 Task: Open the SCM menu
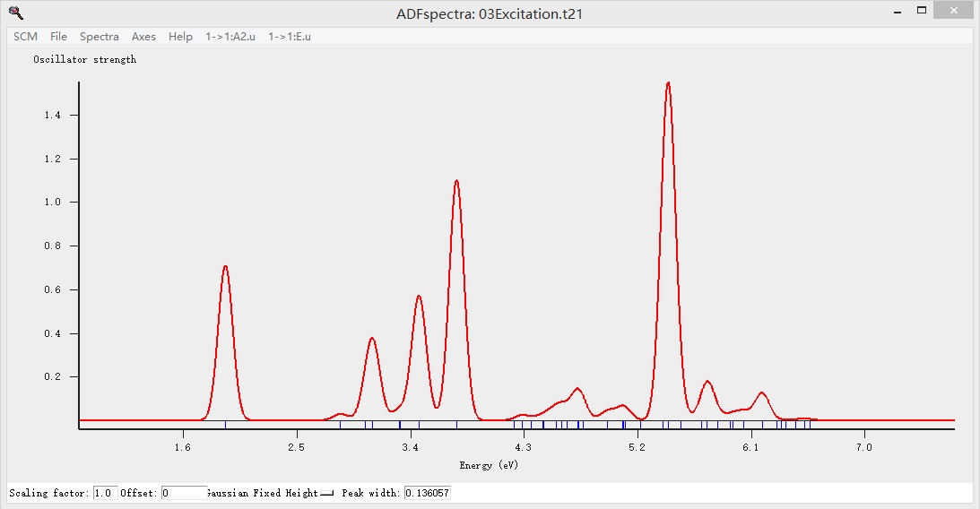(26, 36)
